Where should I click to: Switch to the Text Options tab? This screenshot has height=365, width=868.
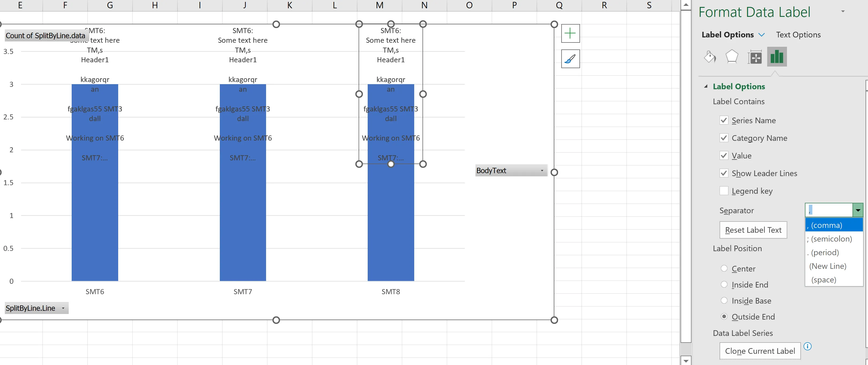(x=798, y=35)
